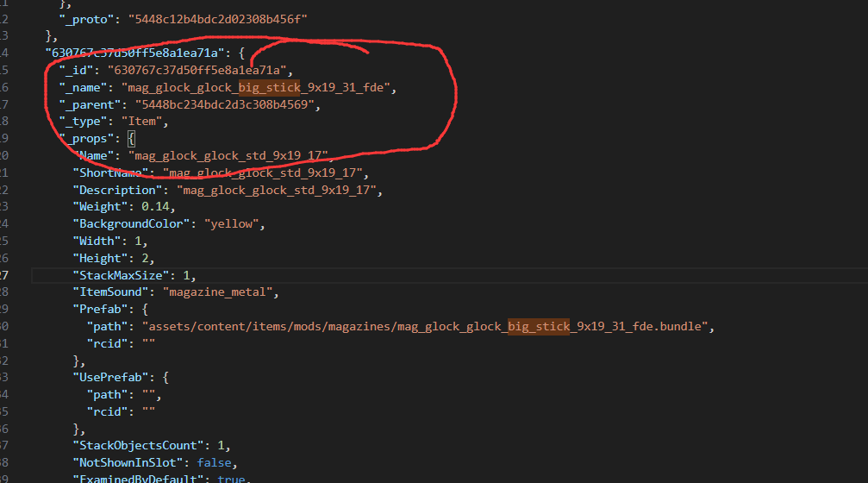Click the "magazine_metal" ItemSound value

220,292
